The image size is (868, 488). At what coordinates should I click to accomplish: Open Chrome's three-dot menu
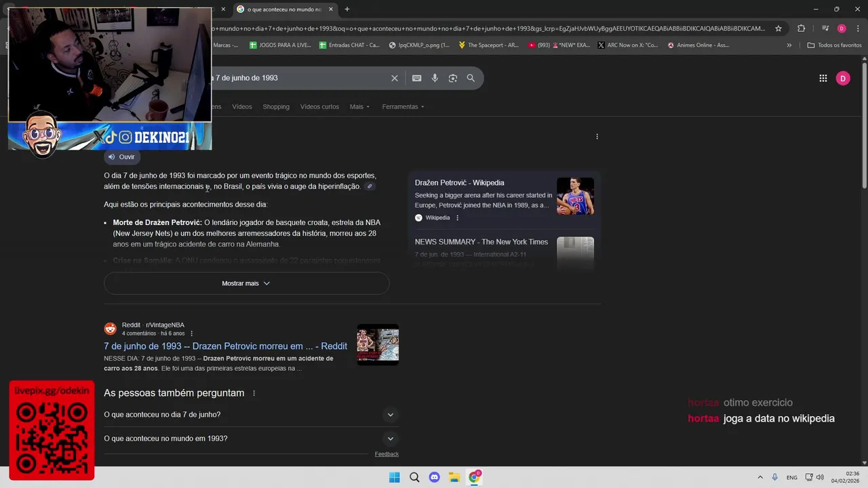tap(858, 28)
